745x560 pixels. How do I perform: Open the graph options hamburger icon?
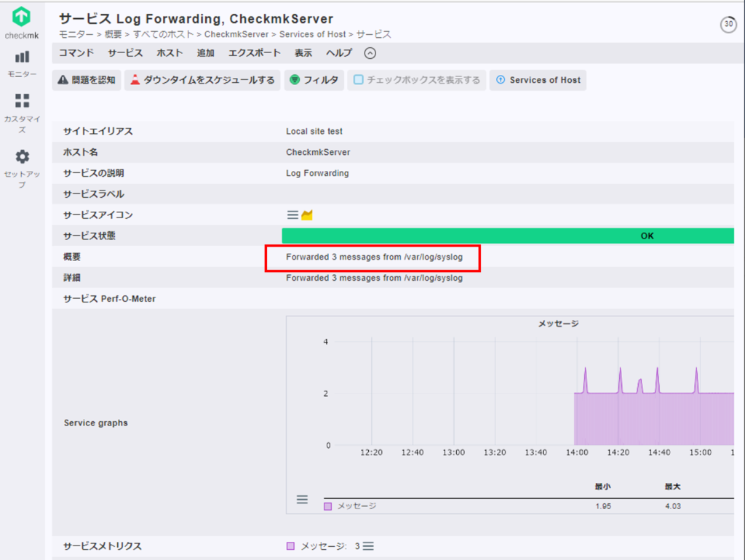tap(302, 499)
